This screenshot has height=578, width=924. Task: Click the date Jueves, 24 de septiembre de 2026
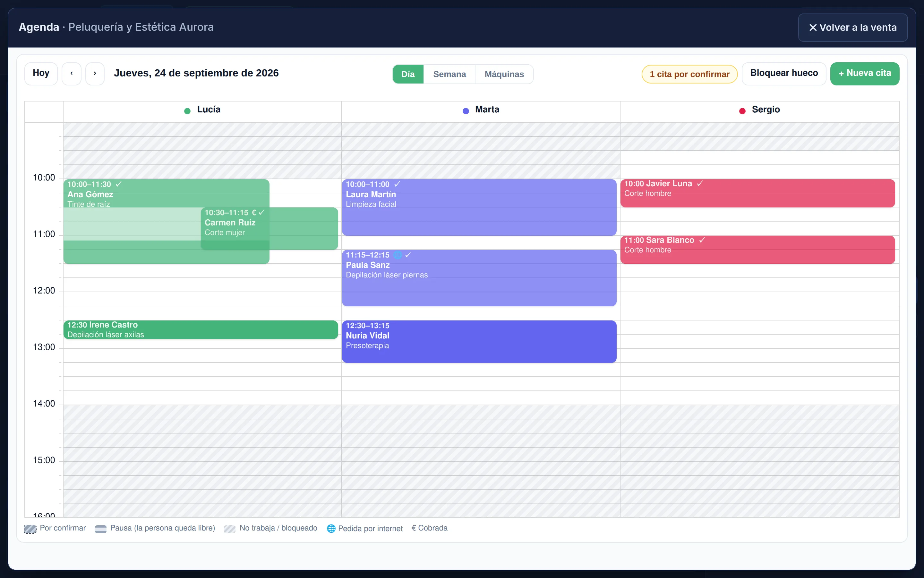(x=196, y=73)
